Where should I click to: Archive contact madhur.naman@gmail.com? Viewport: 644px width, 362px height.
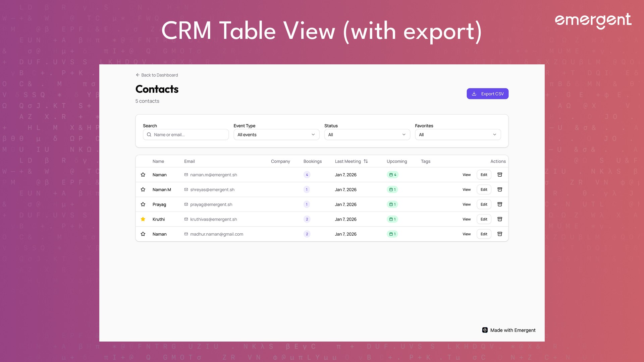499,234
